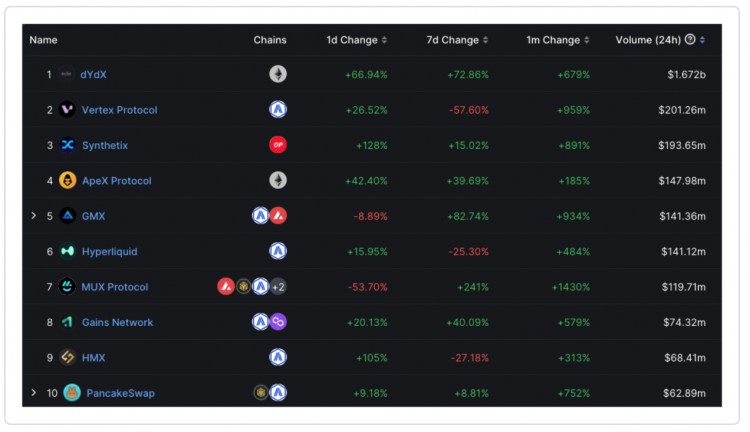The height and width of the screenshot is (432, 750).
Task: Open the HMX protocol link
Action: tap(93, 358)
